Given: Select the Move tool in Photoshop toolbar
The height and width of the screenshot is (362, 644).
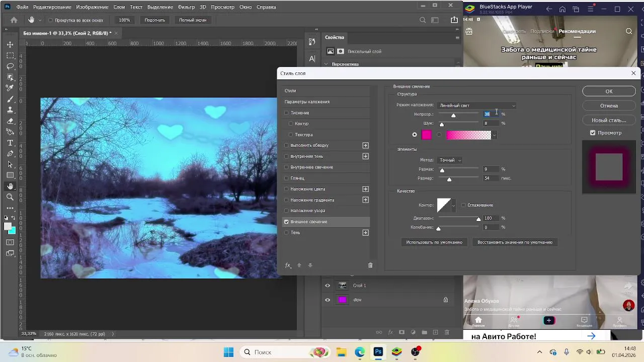Looking at the screenshot, I should tap(10, 45).
